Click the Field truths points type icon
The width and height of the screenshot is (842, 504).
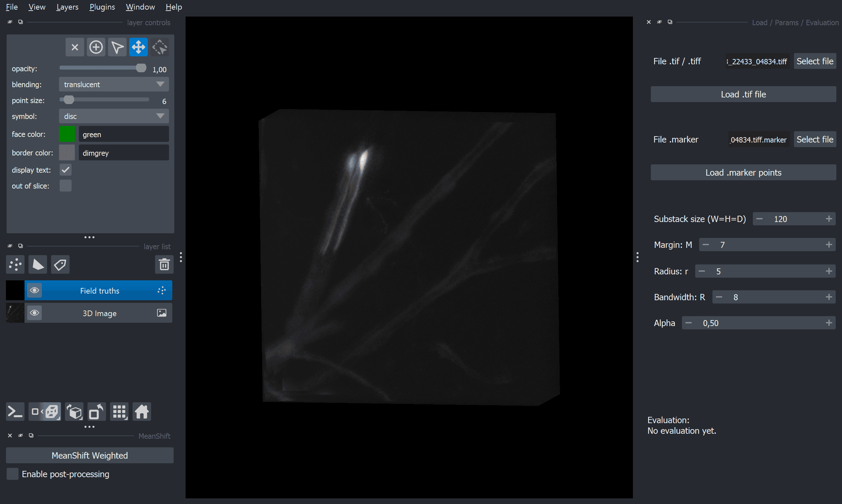[162, 290]
